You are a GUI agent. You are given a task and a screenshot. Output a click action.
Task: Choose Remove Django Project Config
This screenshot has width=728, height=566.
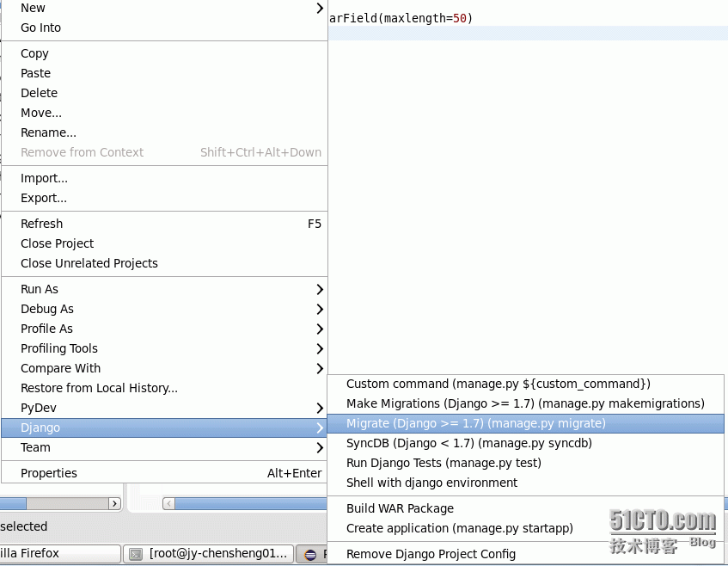pyautogui.click(x=525, y=554)
